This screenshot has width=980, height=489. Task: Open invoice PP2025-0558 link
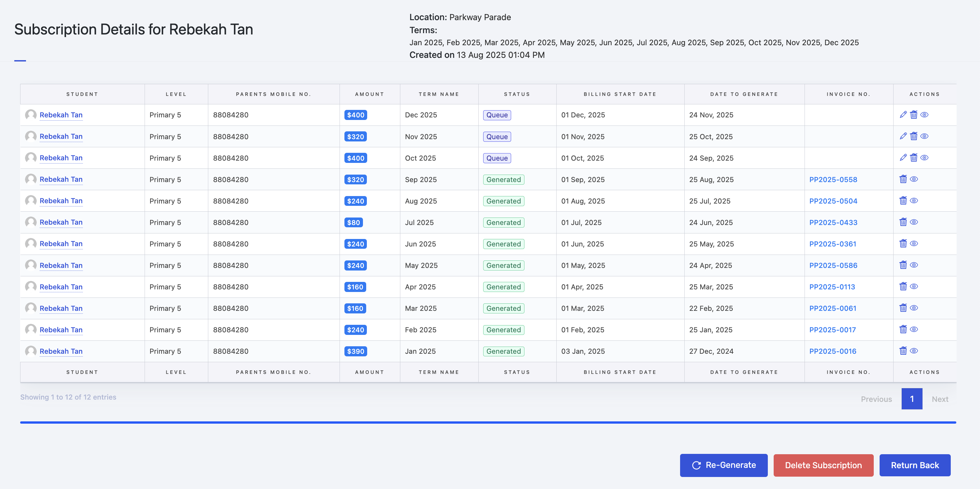click(833, 179)
